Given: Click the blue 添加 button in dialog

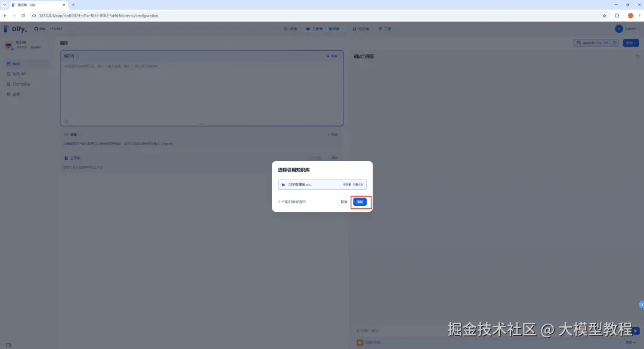Looking at the screenshot, I should [360, 202].
